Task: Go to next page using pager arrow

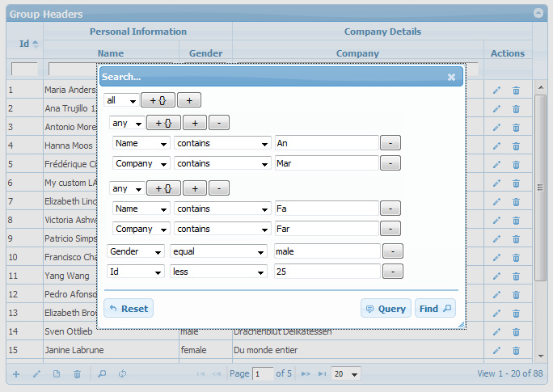Action: point(306,374)
